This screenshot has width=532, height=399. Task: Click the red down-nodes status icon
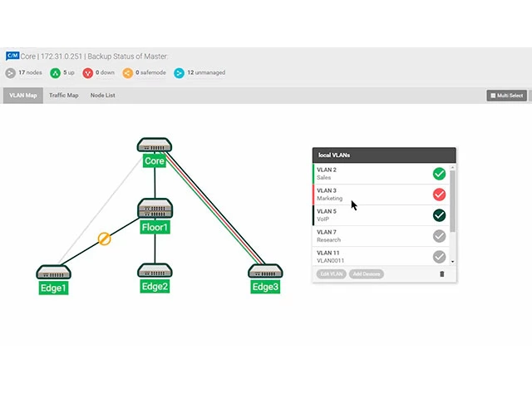pos(88,73)
